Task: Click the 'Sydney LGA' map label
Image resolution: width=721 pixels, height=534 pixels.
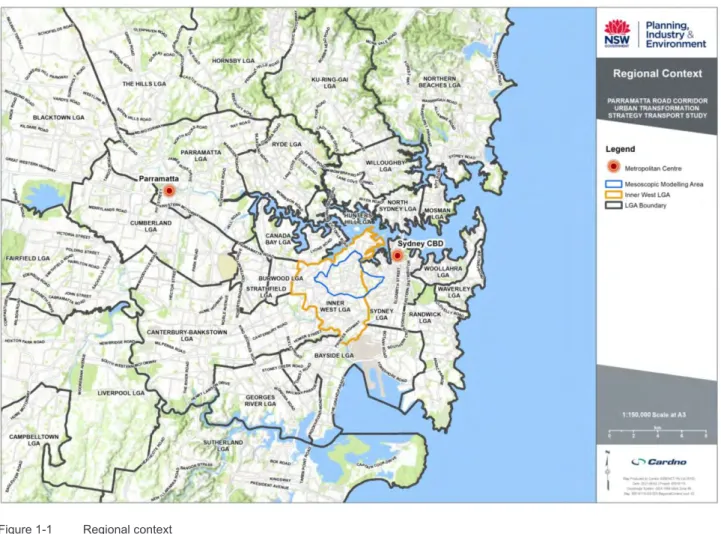Action: [x=381, y=314]
